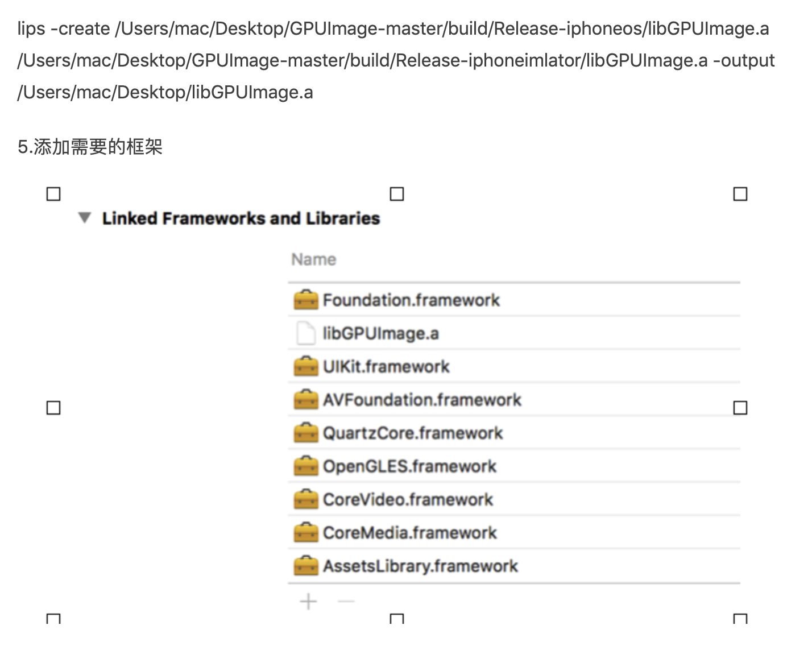Select the OpenGLES.framework entry
The width and height of the screenshot is (812, 654).
[x=409, y=466]
